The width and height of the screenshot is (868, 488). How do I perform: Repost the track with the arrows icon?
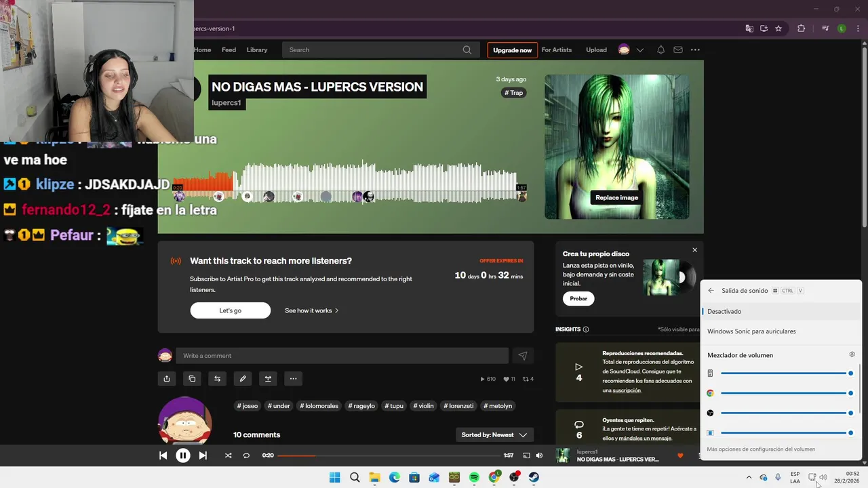[217, 379]
